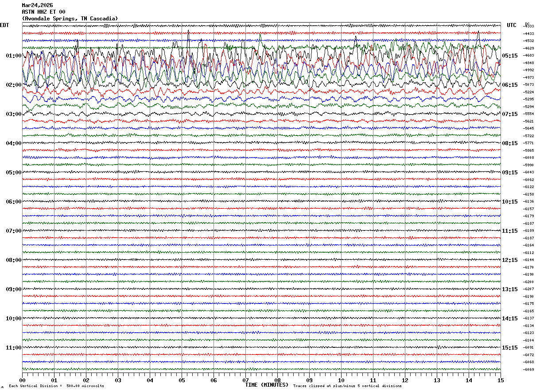Click the 15:15 UTC row label

510,348
